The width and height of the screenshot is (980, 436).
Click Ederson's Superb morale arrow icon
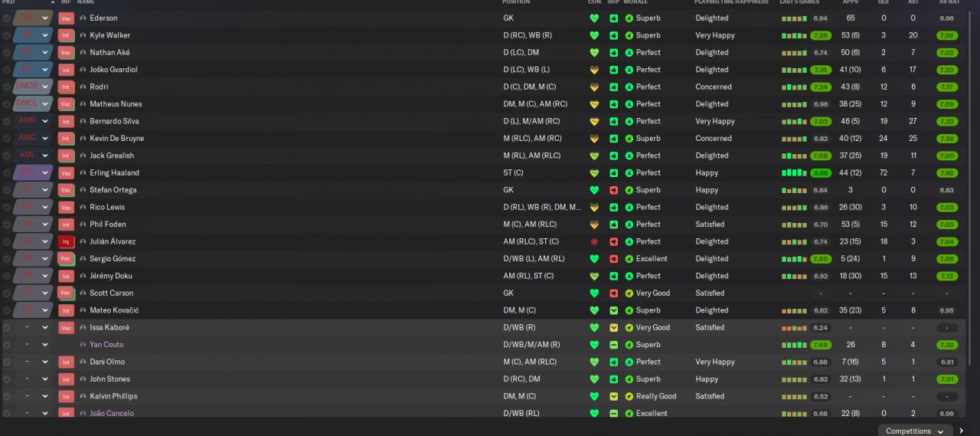629,18
